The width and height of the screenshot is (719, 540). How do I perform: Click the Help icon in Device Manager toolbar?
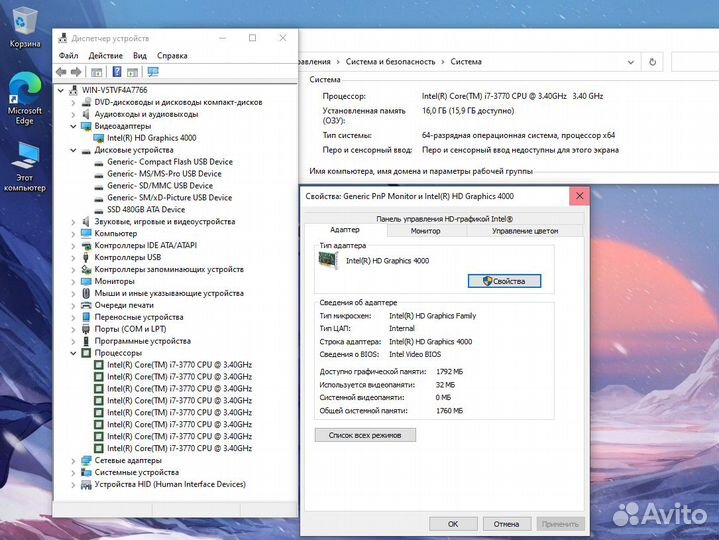[117, 72]
